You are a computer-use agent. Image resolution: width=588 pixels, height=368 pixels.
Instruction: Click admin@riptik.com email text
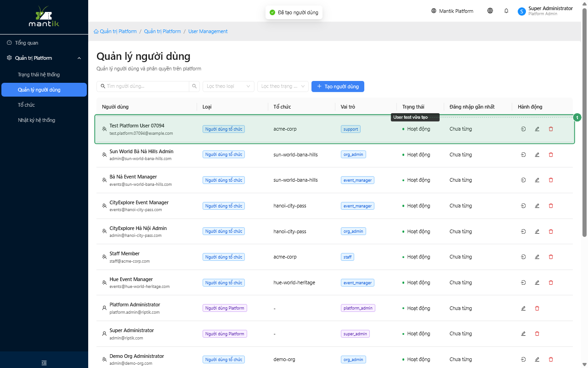126,338
